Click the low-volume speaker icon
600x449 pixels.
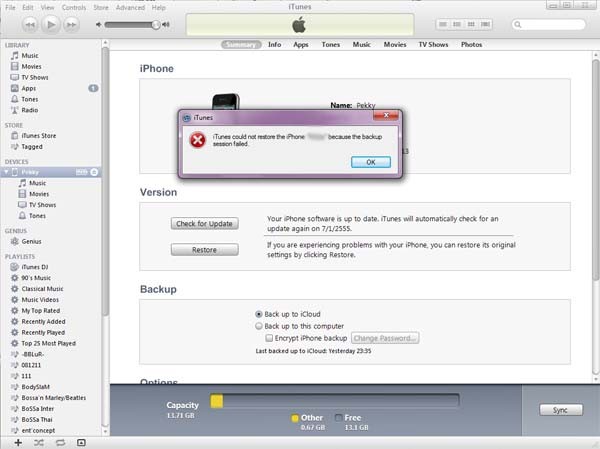point(99,24)
